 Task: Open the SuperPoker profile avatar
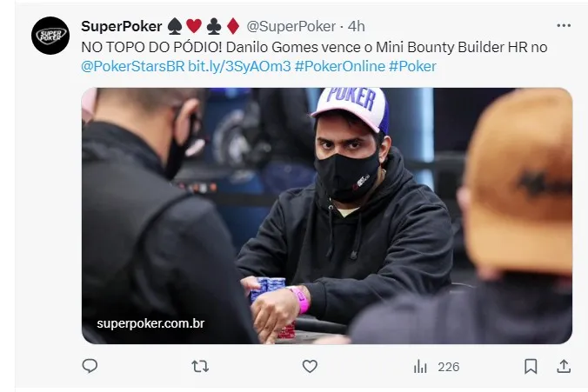click(x=50, y=36)
